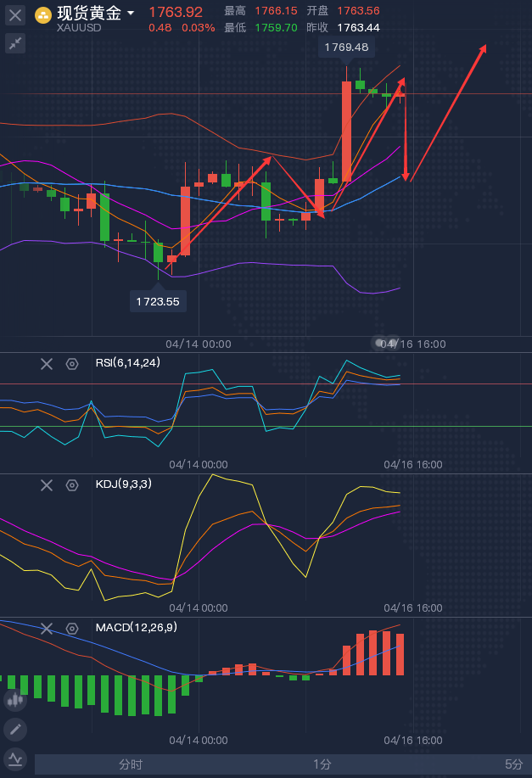Switch to the 分时 timeframe tab

point(131,764)
